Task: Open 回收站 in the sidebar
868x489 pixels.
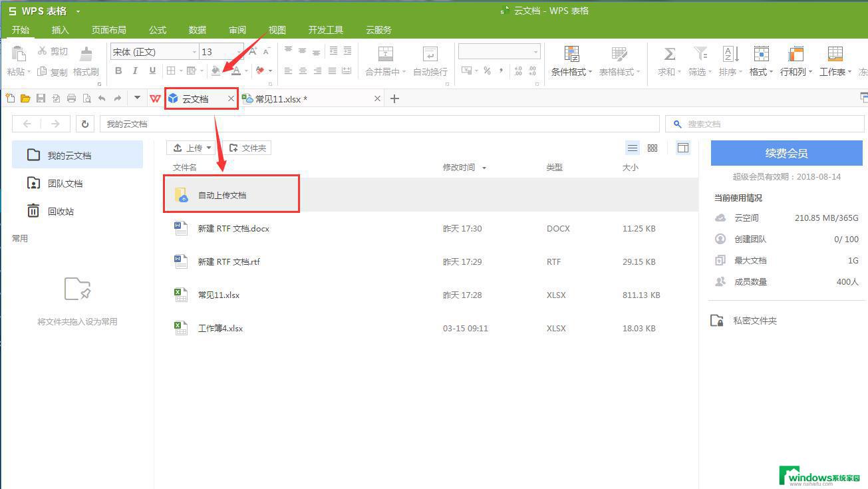Action: 77,212
